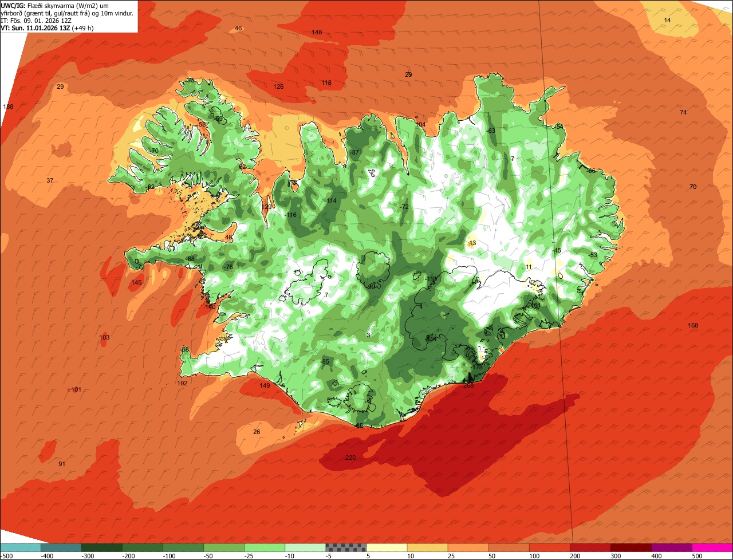Click the land value -53
This screenshot has height=560, width=733.
click(x=593, y=255)
